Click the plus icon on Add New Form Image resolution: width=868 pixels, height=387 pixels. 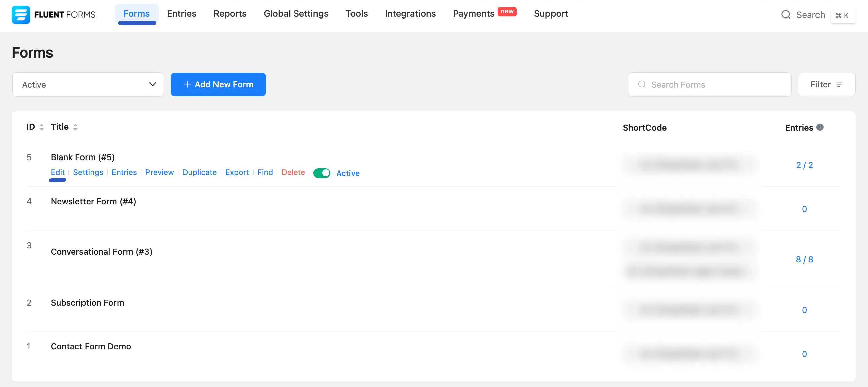[188, 84]
